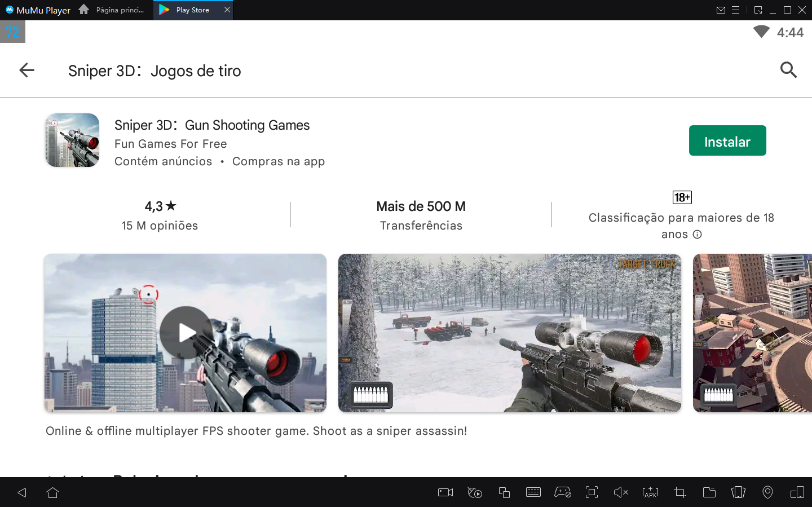Image resolution: width=812 pixels, height=507 pixels.
Task: Shake the virtual device
Action: pyautogui.click(x=738, y=492)
